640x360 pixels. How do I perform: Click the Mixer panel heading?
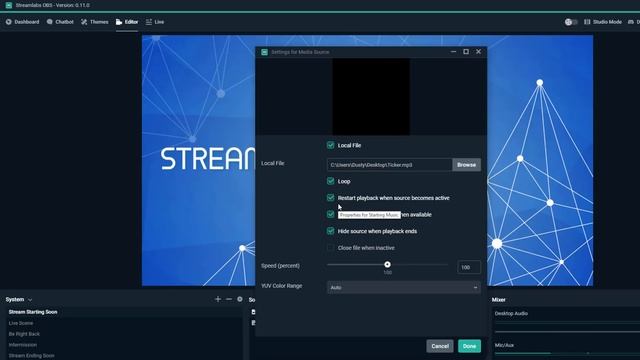[498, 300]
